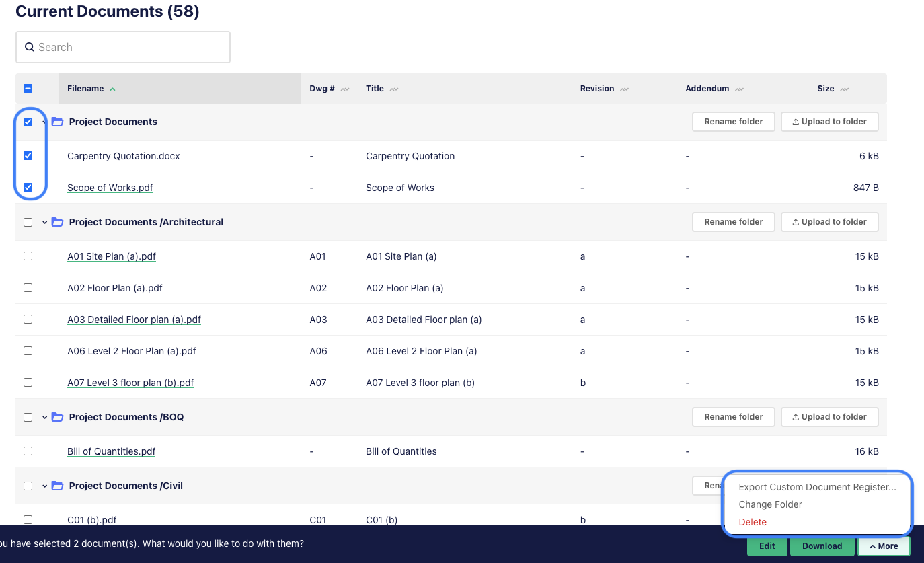Click the Dwg # sort icon
Viewport: 924px width, 563px height.
tap(345, 89)
